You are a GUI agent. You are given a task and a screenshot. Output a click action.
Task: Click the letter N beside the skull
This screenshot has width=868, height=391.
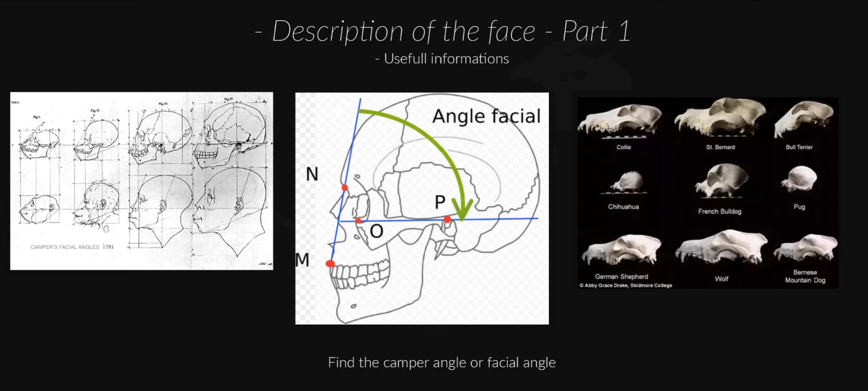(x=312, y=174)
